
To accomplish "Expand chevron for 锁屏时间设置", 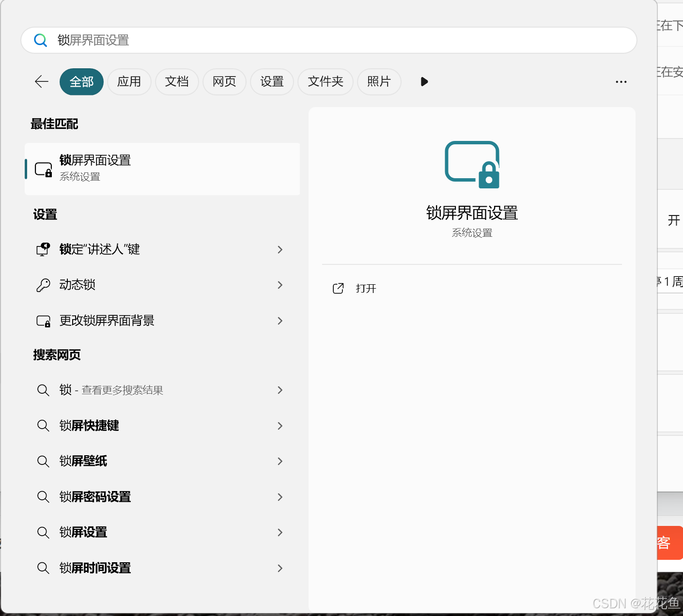I will (280, 568).
